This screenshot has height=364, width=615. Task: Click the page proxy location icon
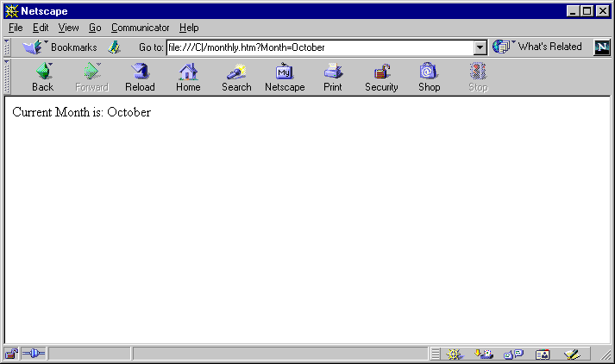(114, 47)
